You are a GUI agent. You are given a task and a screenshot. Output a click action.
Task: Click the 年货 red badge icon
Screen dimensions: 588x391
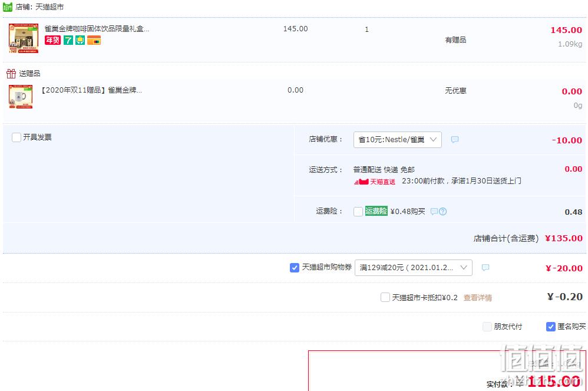(x=52, y=40)
